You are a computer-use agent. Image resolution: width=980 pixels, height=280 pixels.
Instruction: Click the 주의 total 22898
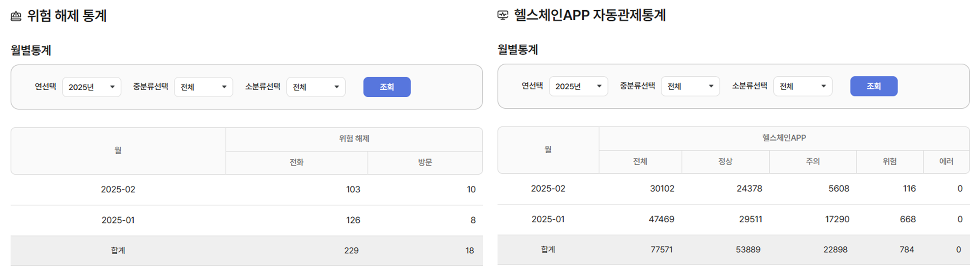pyautogui.click(x=835, y=250)
